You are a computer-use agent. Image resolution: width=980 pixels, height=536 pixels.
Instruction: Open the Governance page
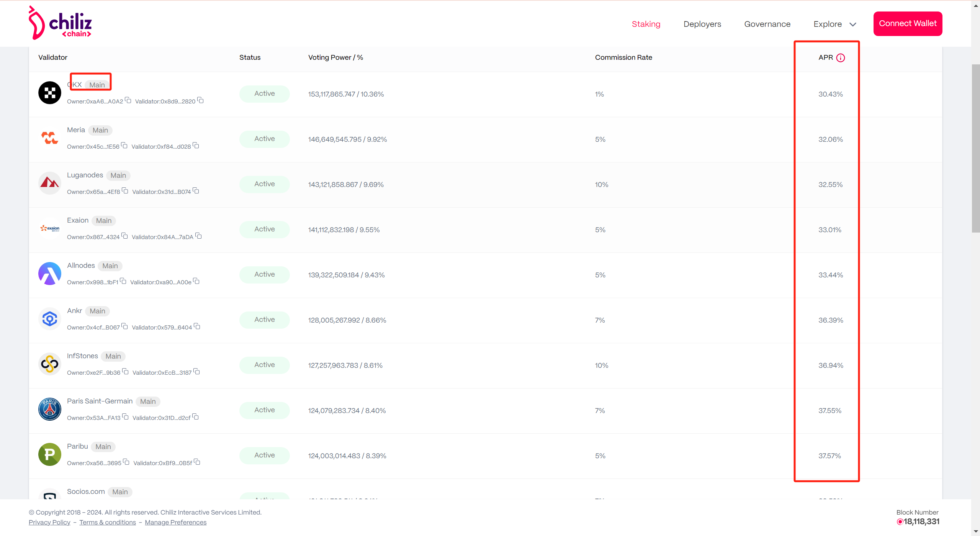[x=767, y=24]
